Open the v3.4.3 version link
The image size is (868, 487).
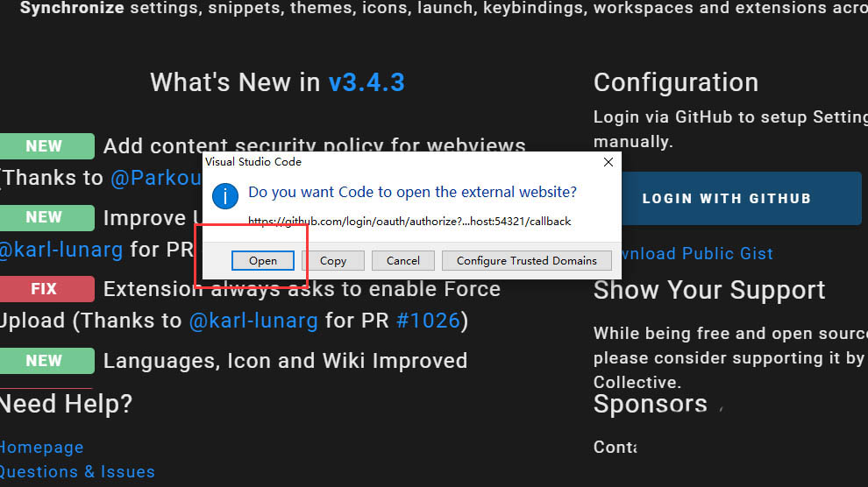pyautogui.click(x=366, y=82)
